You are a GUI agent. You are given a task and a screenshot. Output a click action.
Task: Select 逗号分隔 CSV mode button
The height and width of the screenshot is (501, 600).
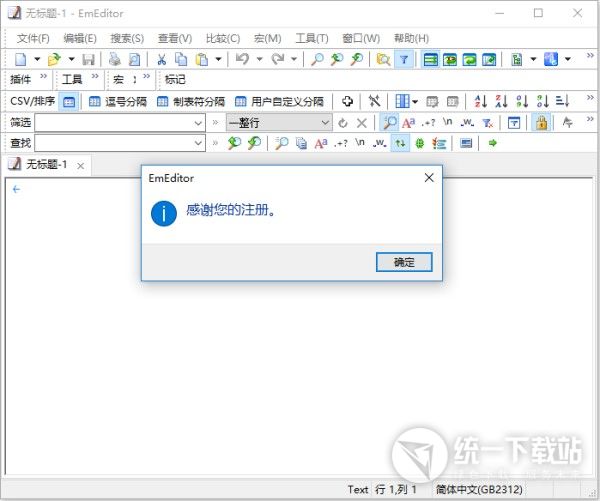(118, 101)
